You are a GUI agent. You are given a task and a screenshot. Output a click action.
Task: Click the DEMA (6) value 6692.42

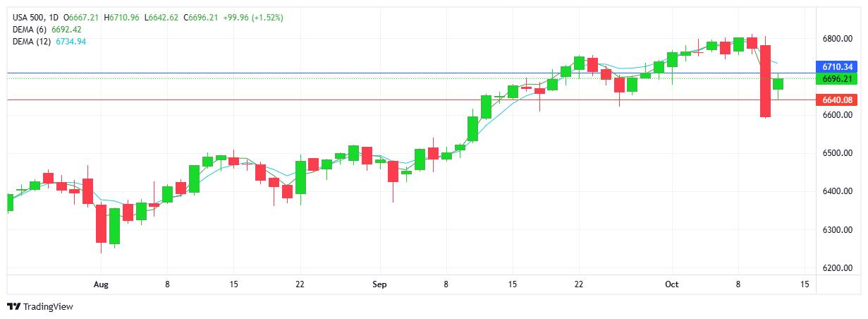click(x=71, y=29)
